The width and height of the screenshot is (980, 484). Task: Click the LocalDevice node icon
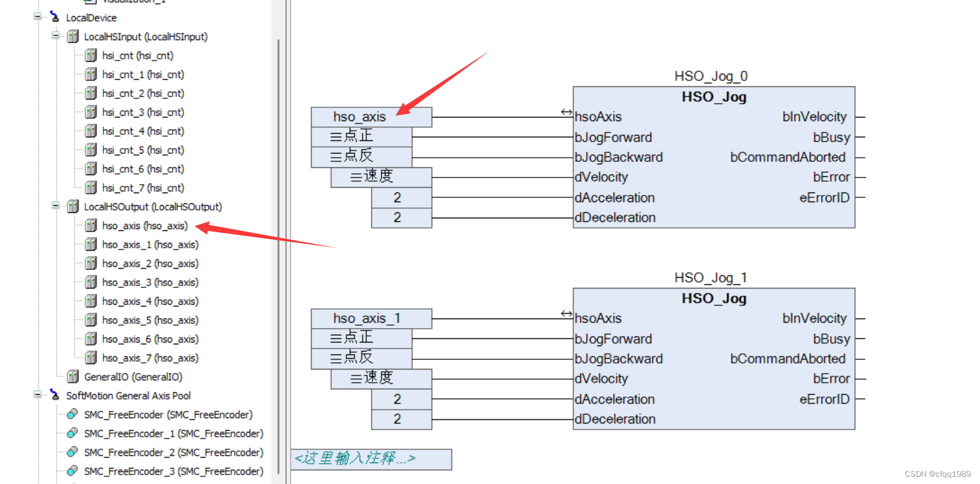(55, 17)
